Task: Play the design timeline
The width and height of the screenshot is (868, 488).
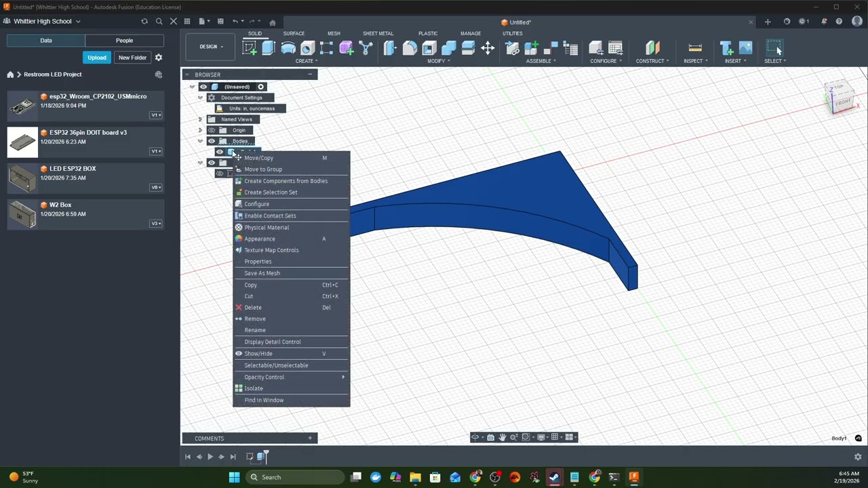Action: click(210, 457)
